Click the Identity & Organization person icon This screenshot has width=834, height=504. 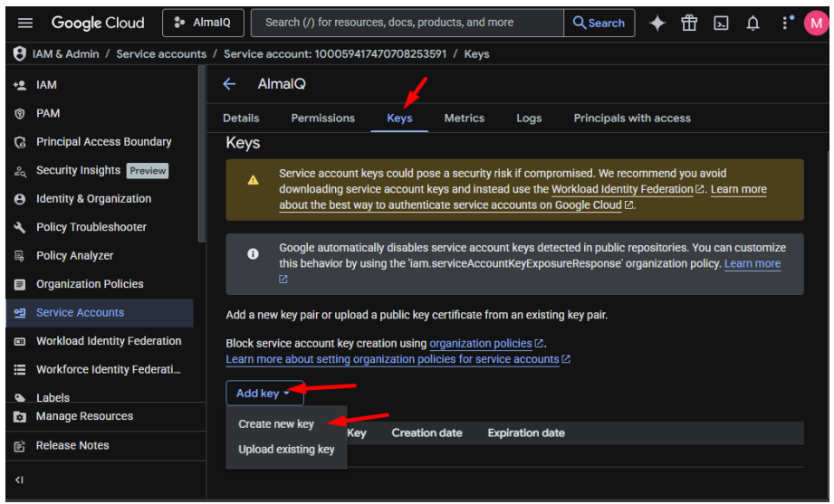pos(20,199)
